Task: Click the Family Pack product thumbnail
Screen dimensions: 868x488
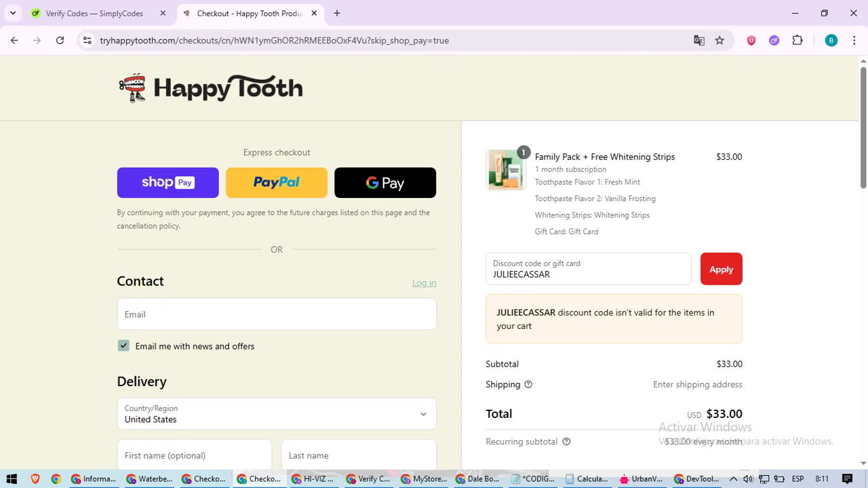Action: (506, 170)
